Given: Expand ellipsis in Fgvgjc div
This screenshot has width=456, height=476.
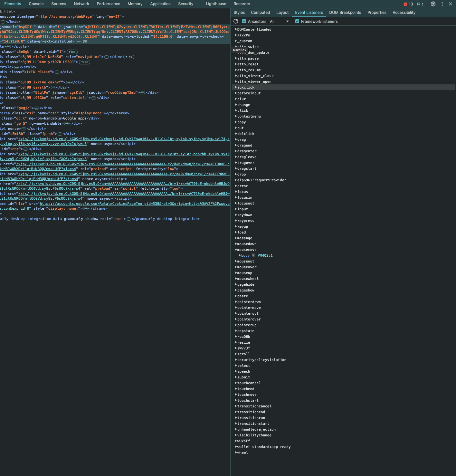Looking at the screenshot, I should (x=37, y=108).
